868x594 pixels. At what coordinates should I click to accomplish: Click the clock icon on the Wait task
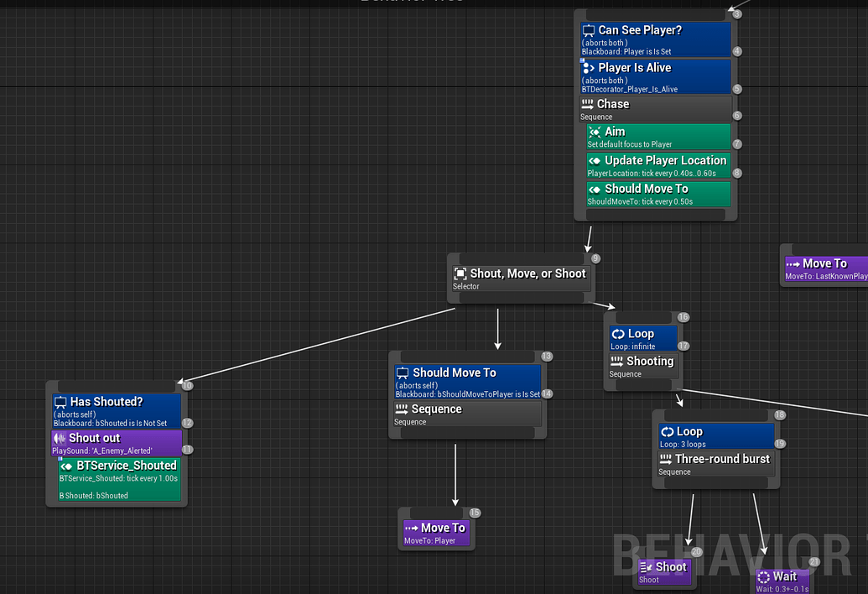764,576
